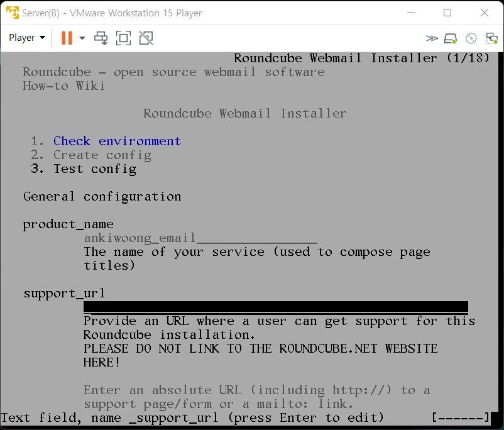Viewport: 504px width, 430px height.
Task: Send Ctrl+Alt+Del to the VM
Action: (101, 38)
